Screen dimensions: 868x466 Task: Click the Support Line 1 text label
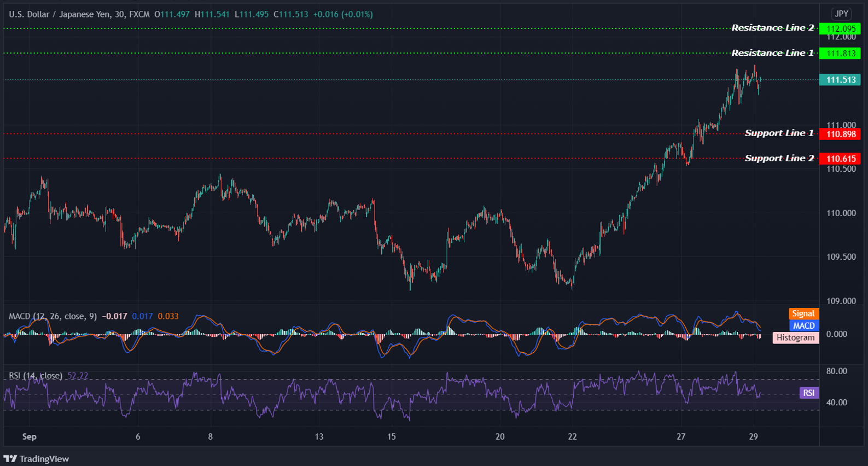point(779,133)
